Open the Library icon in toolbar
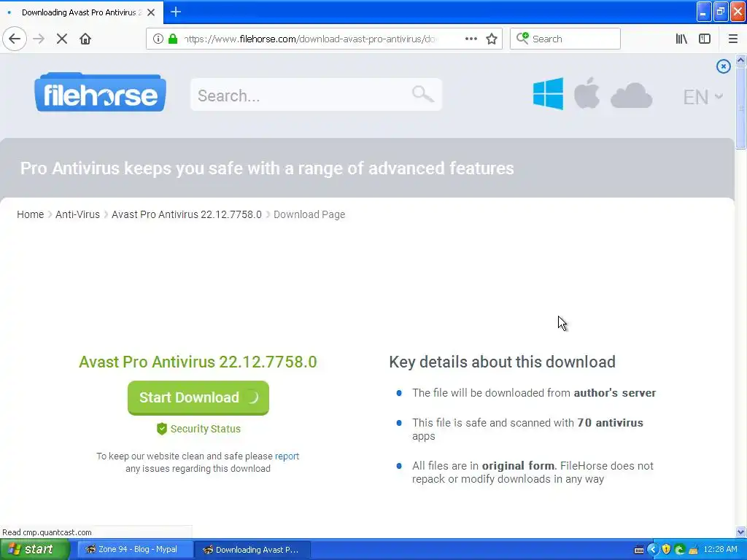The image size is (747, 560). [681, 39]
